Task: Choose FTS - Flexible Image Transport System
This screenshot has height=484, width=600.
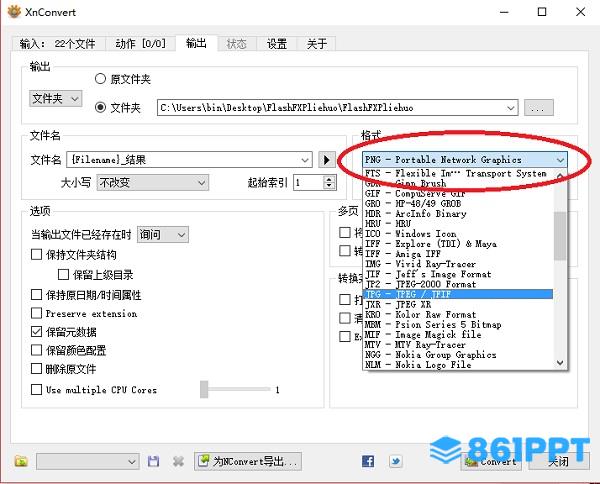Action: [458, 173]
